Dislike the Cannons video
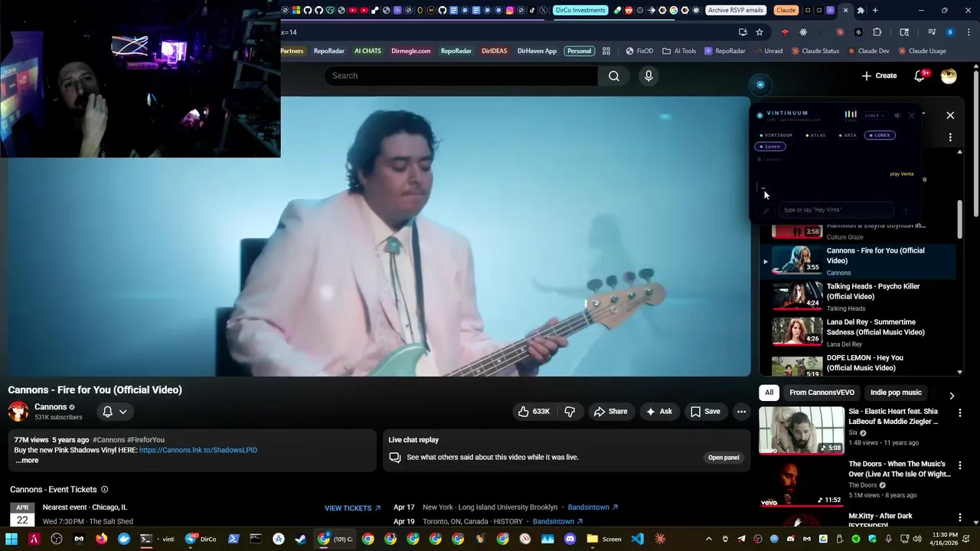The width and height of the screenshot is (980, 551). click(570, 412)
